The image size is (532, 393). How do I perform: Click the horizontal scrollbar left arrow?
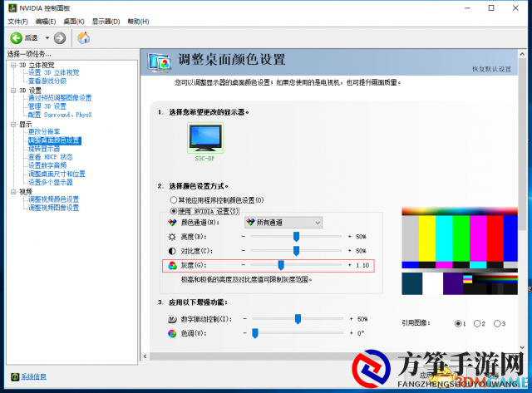pos(145,356)
